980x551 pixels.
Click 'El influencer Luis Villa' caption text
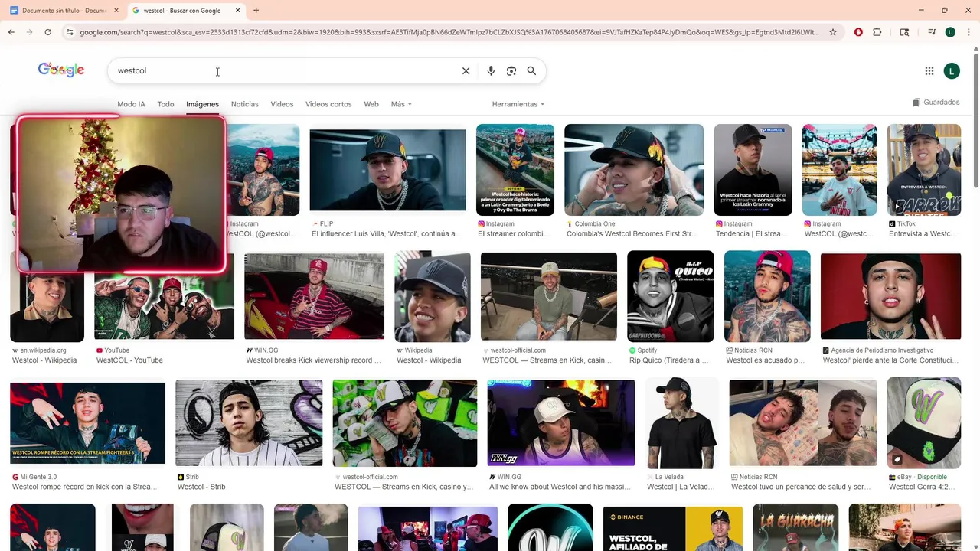coord(386,234)
